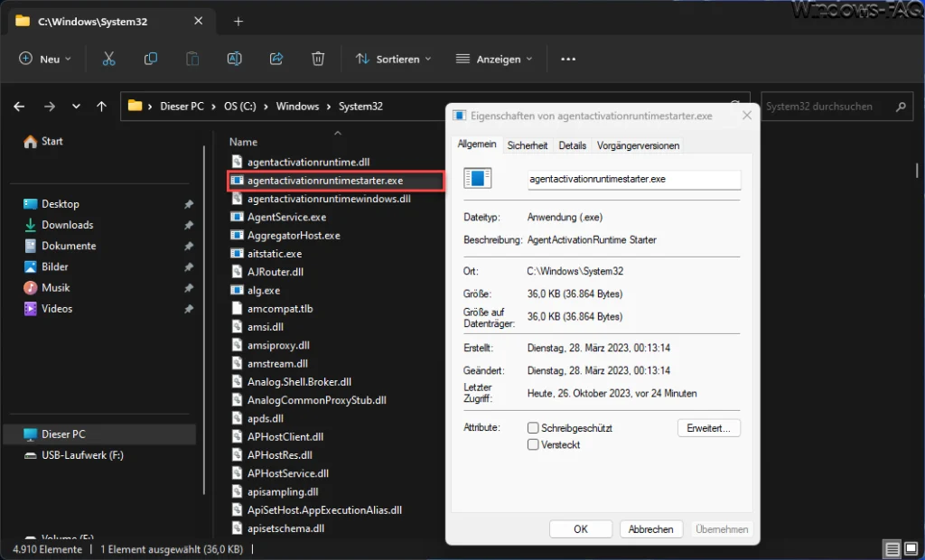Go forward with the right arrow
The height and width of the screenshot is (560, 925).
pyautogui.click(x=50, y=107)
